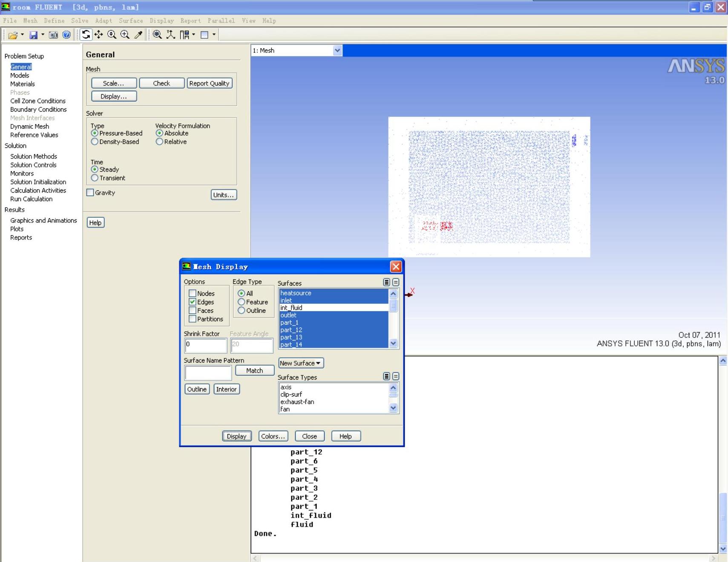Image resolution: width=728 pixels, height=562 pixels.
Task: Select the pan view tool
Action: pos(99,35)
